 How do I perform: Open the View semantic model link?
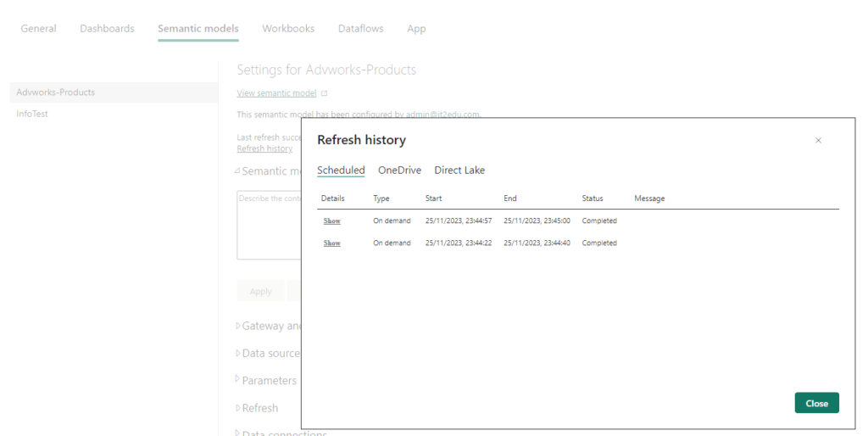(x=276, y=93)
